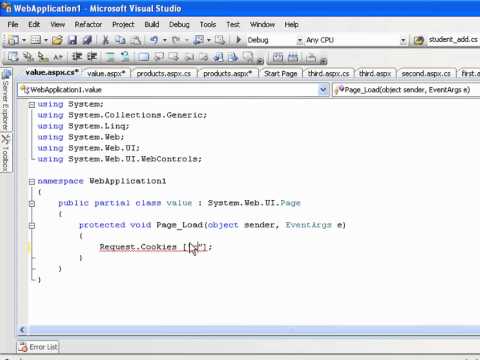Screen dimensions: 480x360
Task: Open the WebApplication1.value class dropdown
Action: pos(323,90)
